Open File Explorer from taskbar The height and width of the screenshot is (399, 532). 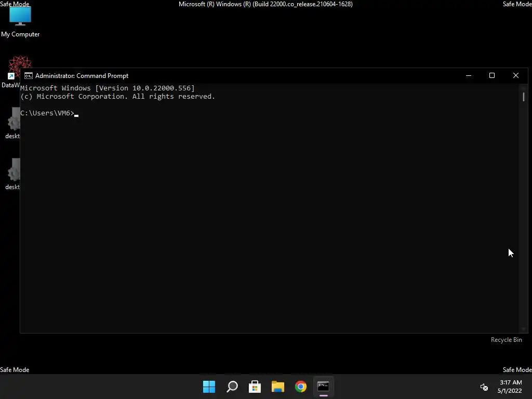[278, 387]
